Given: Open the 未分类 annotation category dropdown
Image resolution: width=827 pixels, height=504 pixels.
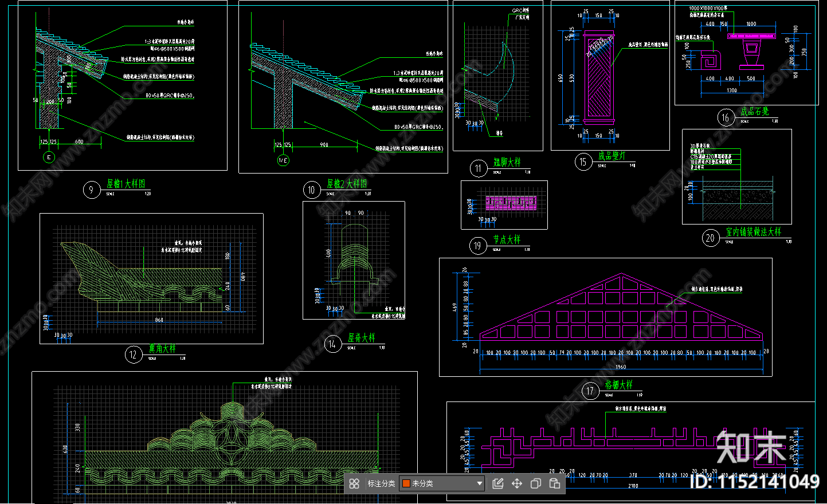Looking at the screenshot, I should click(442, 484).
